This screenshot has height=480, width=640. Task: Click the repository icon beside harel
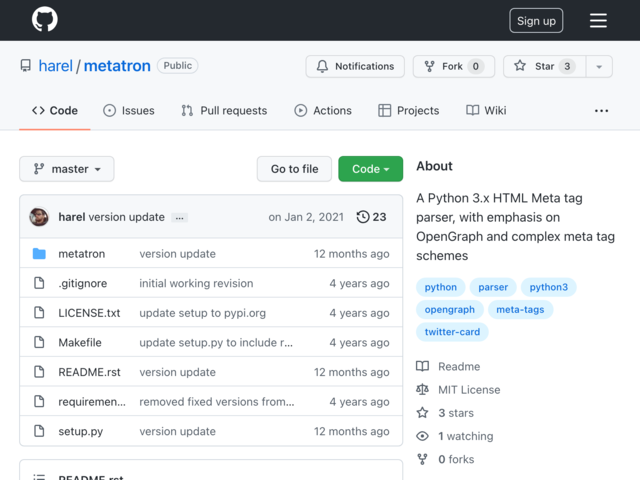26,66
